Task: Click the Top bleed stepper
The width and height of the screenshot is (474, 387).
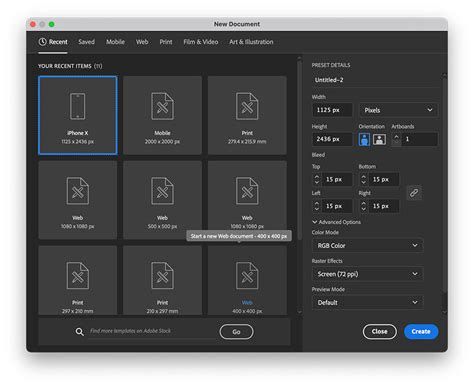Action: [317, 179]
